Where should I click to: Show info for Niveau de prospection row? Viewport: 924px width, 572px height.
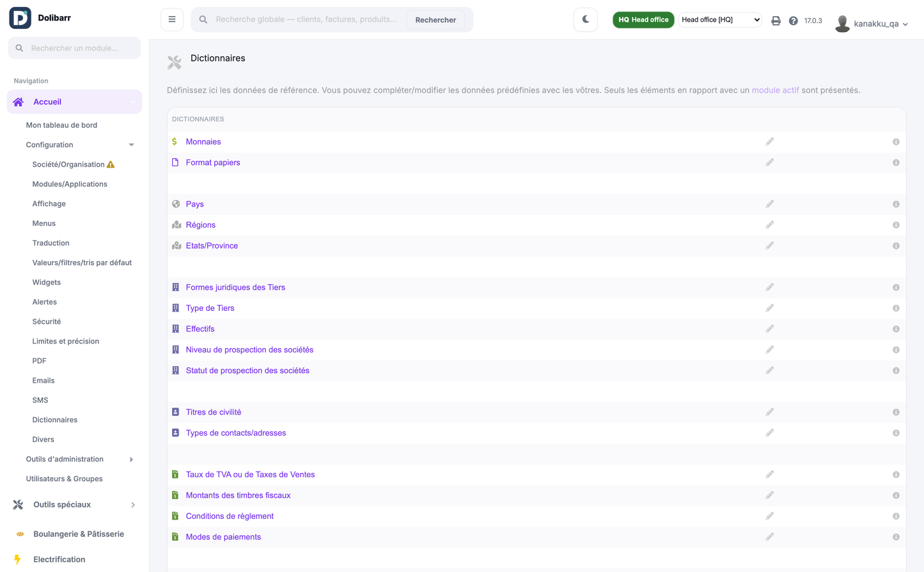896,350
